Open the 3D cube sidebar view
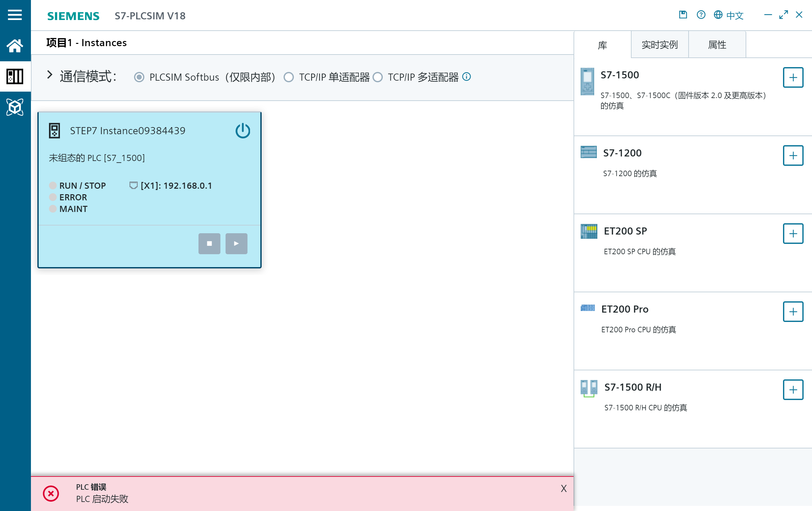The width and height of the screenshot is (812, 511). tap(15, 107)
